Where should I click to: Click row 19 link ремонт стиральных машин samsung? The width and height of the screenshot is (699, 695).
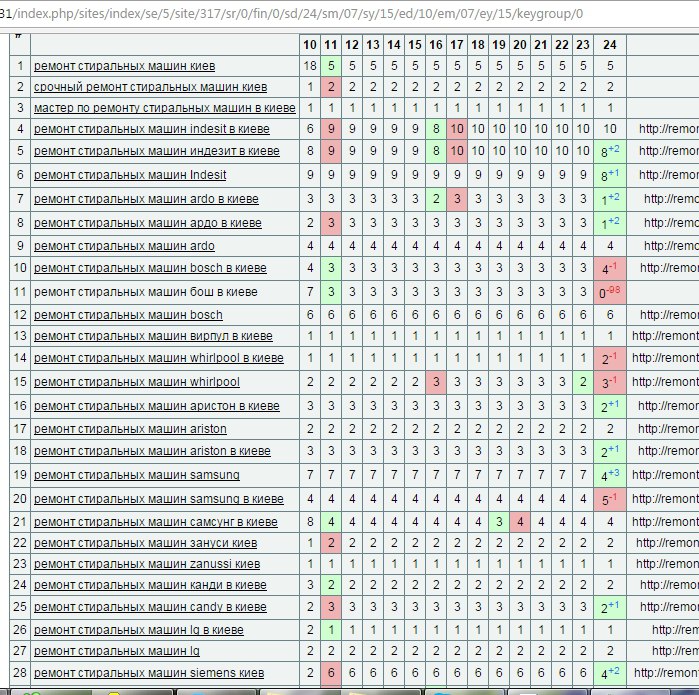point(136,475)
